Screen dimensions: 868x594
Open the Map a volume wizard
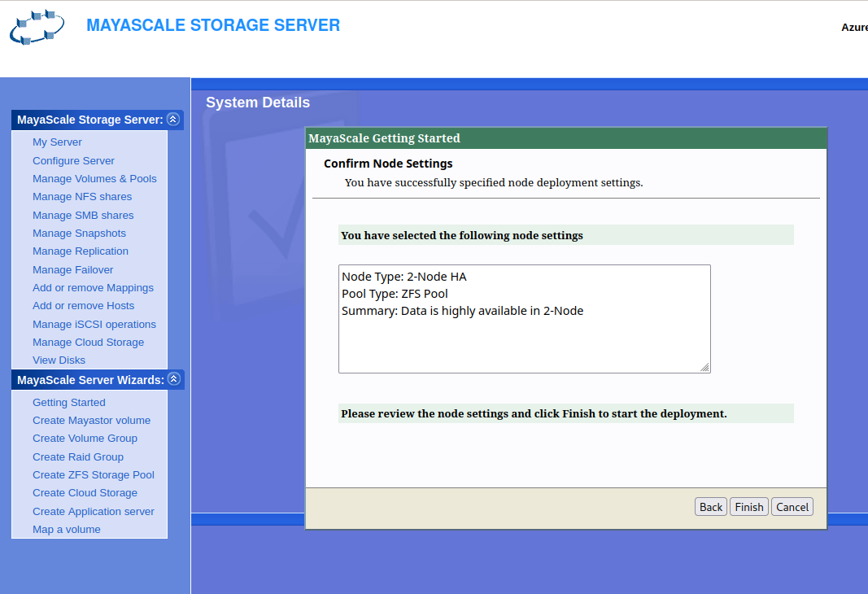tap(67, 530)
